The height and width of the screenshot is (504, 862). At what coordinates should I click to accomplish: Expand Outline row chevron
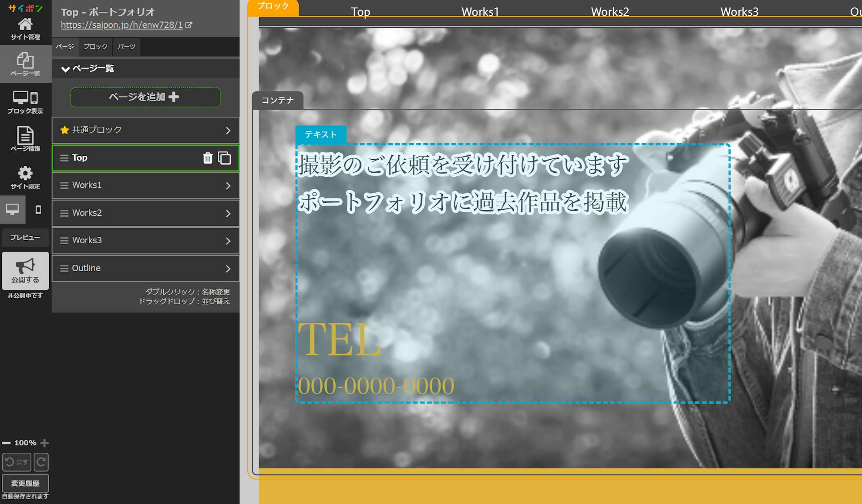pyautogui.click(x=228, y=269)
